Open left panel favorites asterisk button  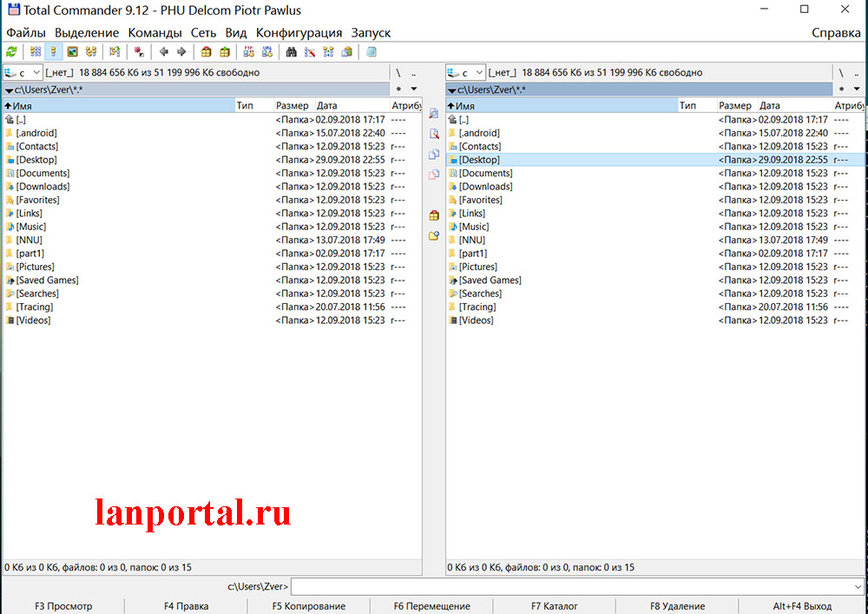click(398, 89)
